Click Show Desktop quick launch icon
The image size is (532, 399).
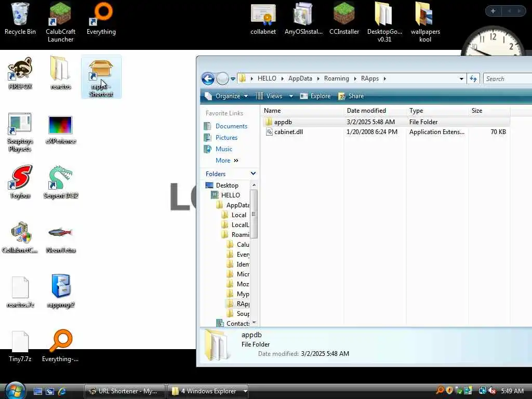[x=37, y=391]
